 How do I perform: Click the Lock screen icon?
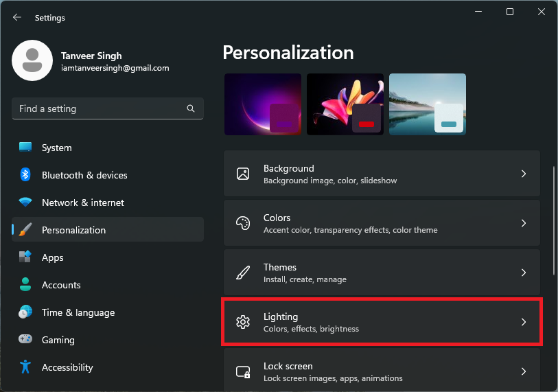tap(243, 372)
